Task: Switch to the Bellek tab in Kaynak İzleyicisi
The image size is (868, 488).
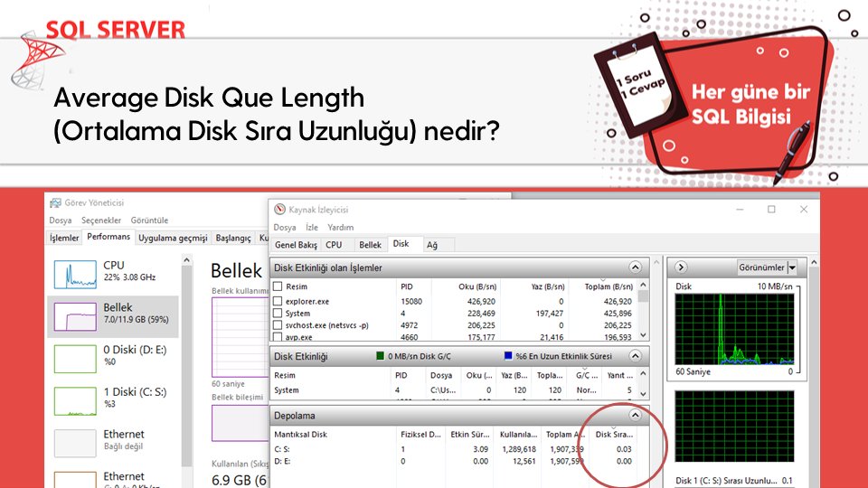Action: click(370, 245)
